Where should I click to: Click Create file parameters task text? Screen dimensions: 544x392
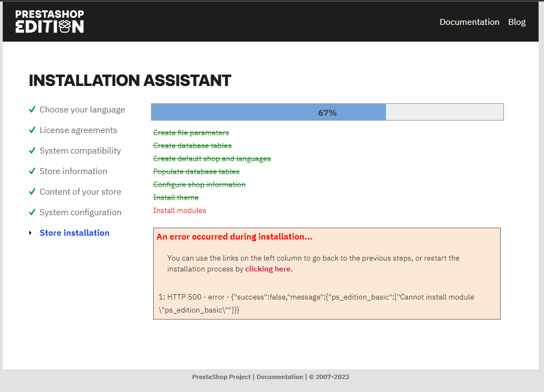pyautogui.click(x=191, y=133)
